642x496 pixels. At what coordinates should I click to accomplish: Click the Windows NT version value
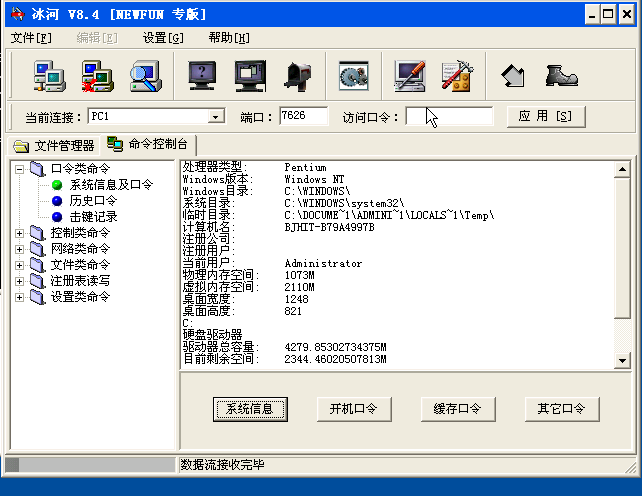(x=314, y=179)
